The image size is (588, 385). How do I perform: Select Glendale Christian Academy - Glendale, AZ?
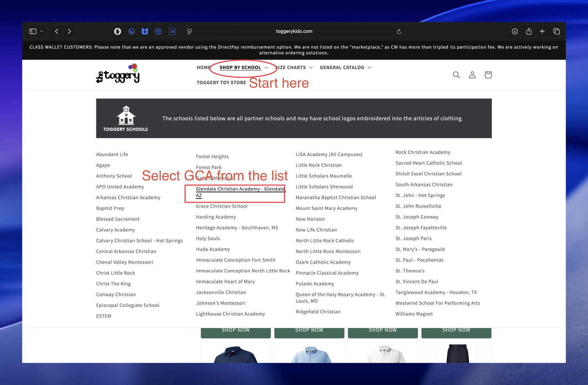241,192
